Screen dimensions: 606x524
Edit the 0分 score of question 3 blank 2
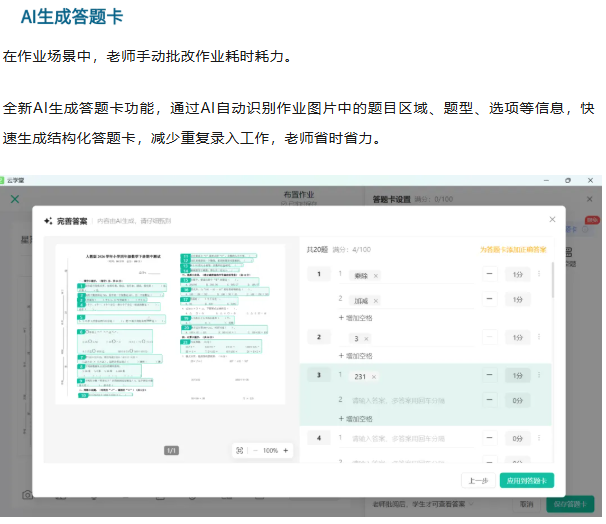click(517, 400)
